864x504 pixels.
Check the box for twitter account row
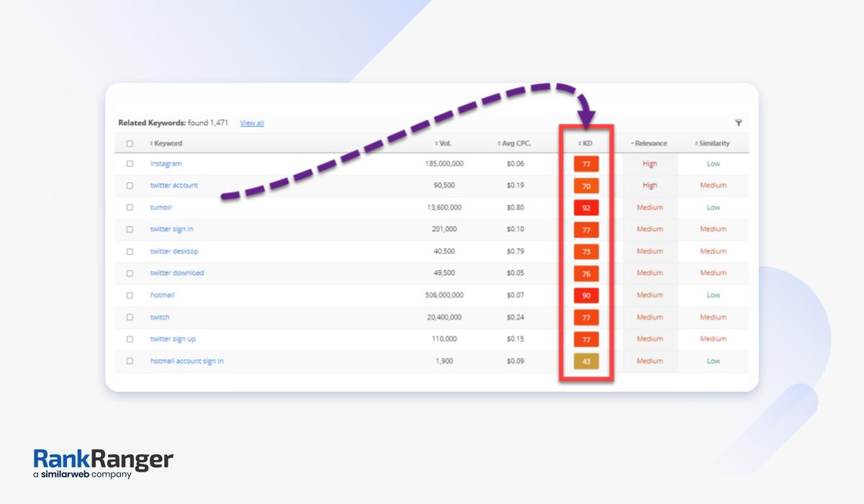coord(130,185)
